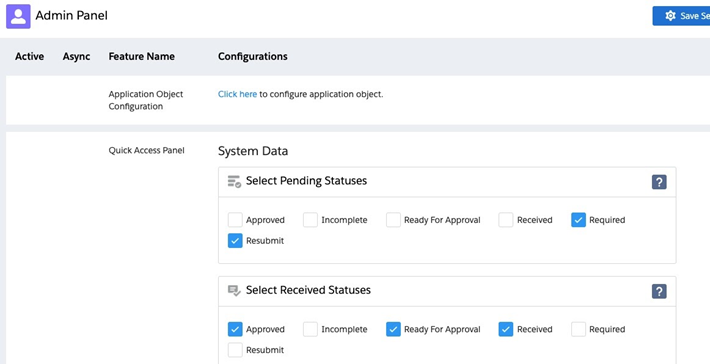
Task: Open help for Select Pending Statuses
Action: coord(659,182)
